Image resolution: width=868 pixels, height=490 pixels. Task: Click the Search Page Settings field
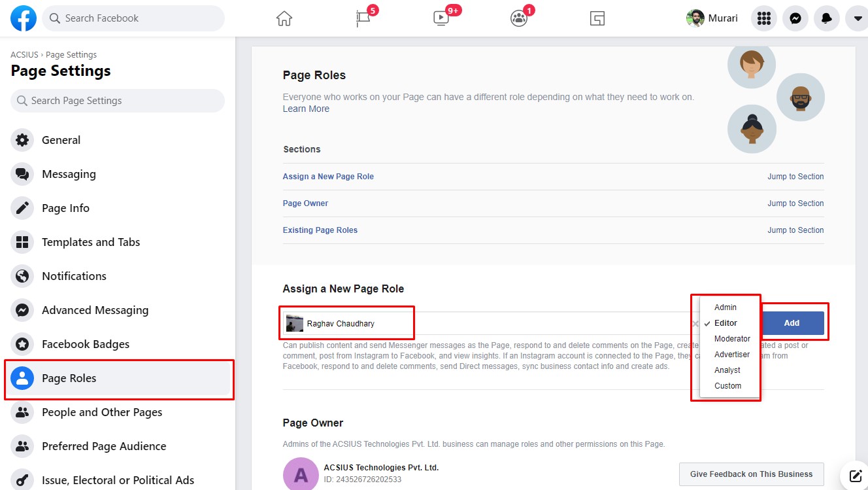(x=118, y=100)
